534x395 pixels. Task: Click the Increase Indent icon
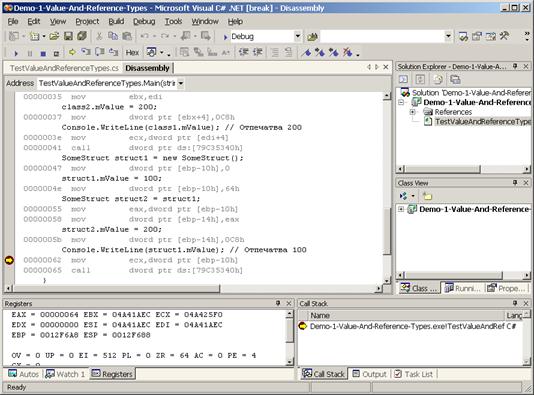point(257,52)
